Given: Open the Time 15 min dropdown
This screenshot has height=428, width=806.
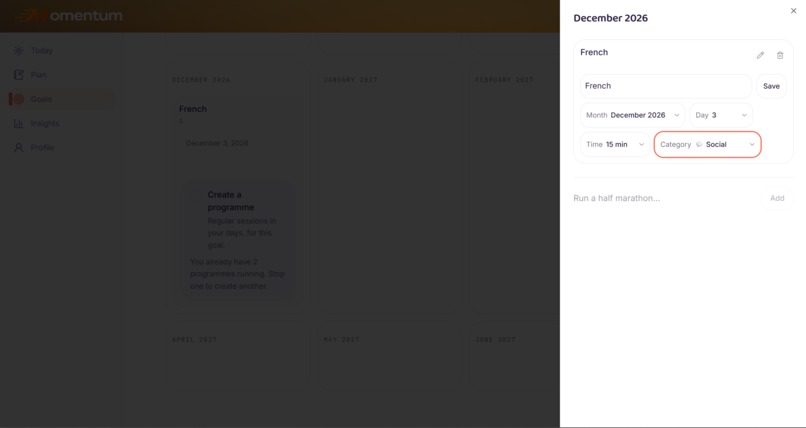Looking at the screenshot, I should pyautogui.click(x=615, y=144).
